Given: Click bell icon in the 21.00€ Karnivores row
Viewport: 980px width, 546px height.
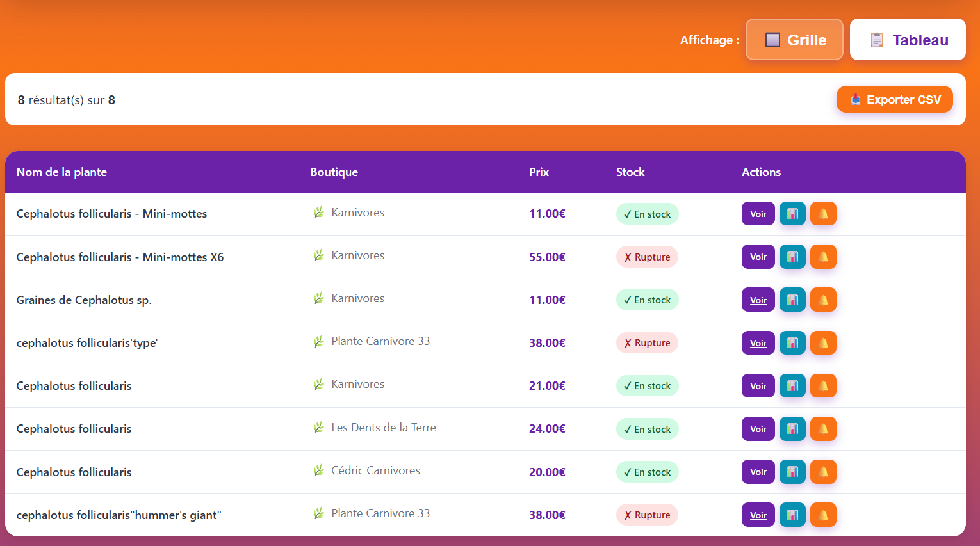Looking at the screenshot, I should [823, 386].
